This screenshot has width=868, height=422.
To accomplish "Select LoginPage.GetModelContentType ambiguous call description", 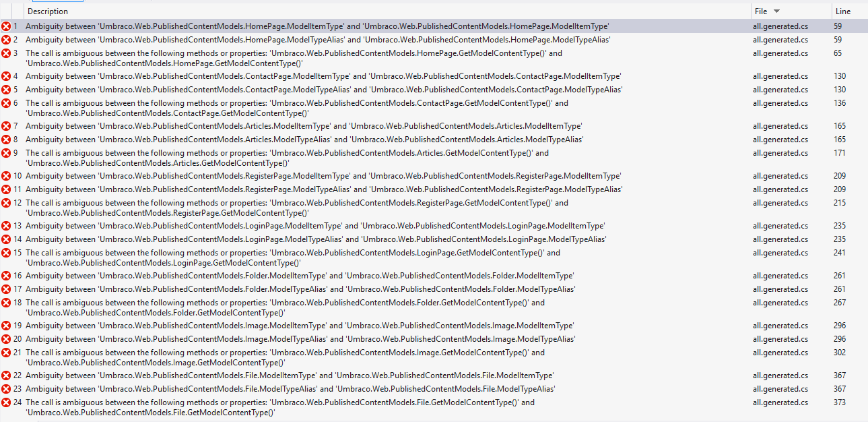I will [293, 258].
